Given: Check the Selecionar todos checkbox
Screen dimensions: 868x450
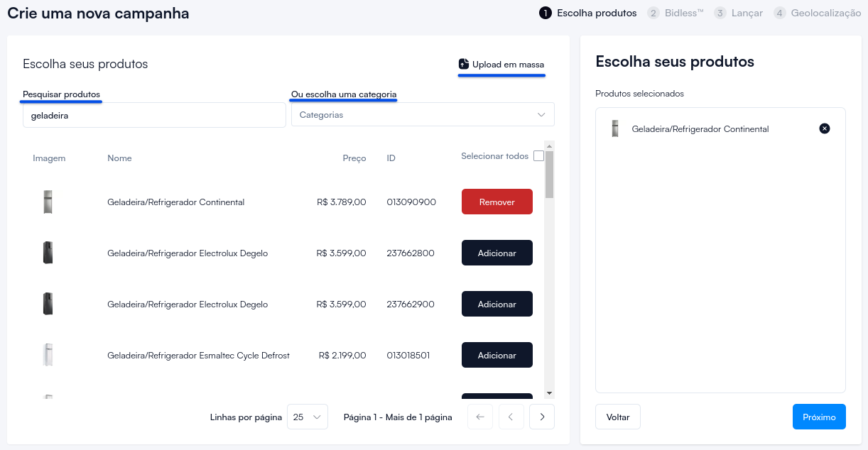Looking at the screenshot, I should click(538, 156).
